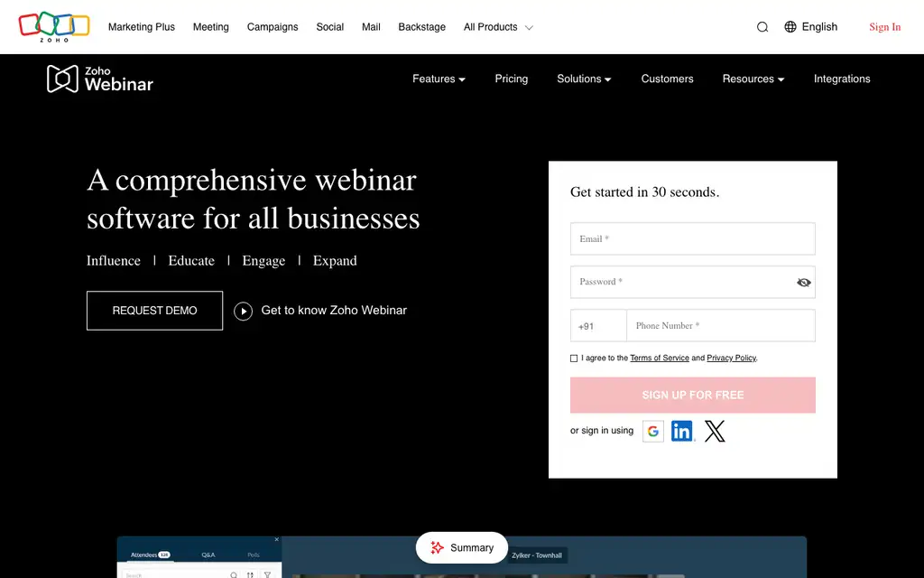The width and height of the screenshot is (924, 578).
Task: Focus the Password input field
Action: 693,282
